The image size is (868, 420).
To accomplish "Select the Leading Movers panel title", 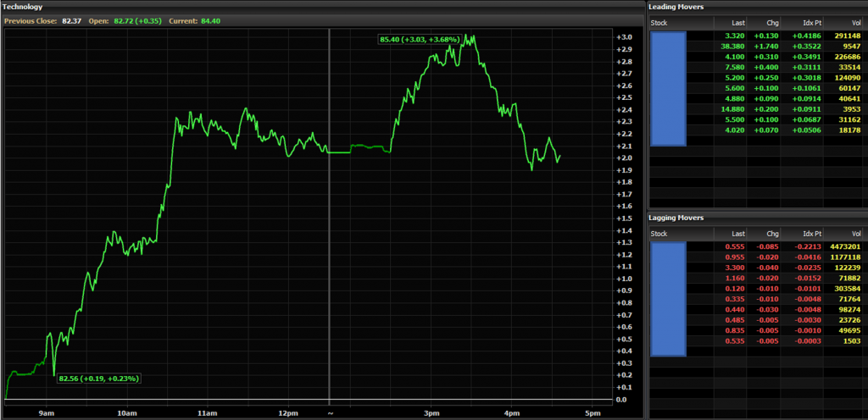I will pyautogui.click(x=676, y=7).
